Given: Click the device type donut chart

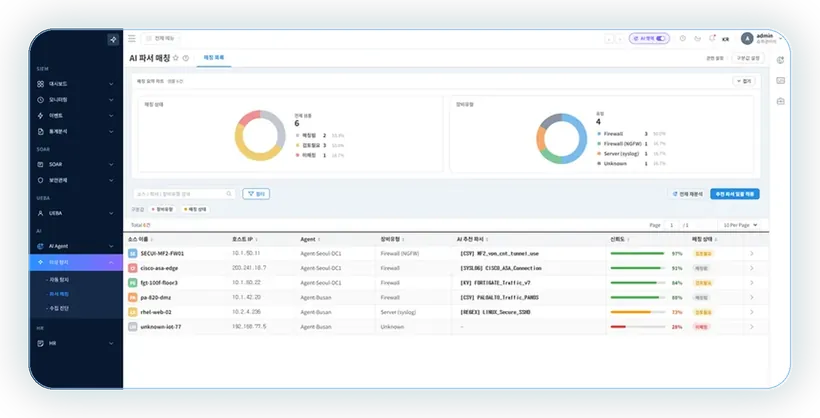Looking at the screenshot, I should click(x=562, y=139).
